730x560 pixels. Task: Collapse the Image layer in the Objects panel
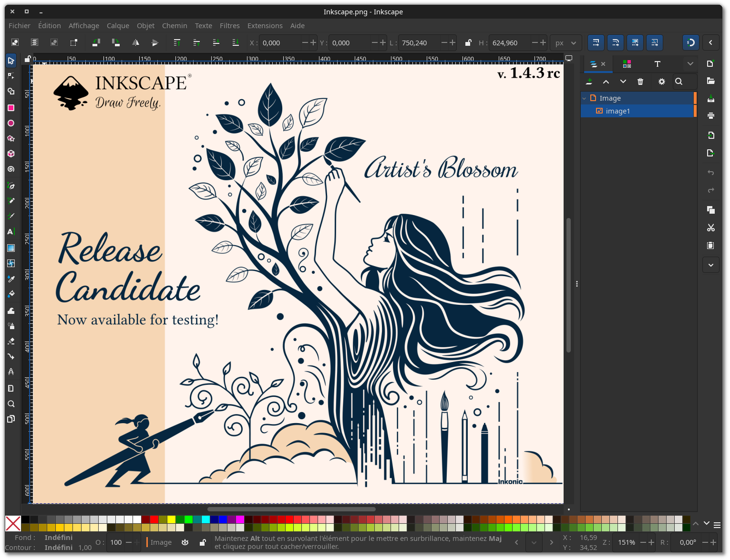point(584,98)
